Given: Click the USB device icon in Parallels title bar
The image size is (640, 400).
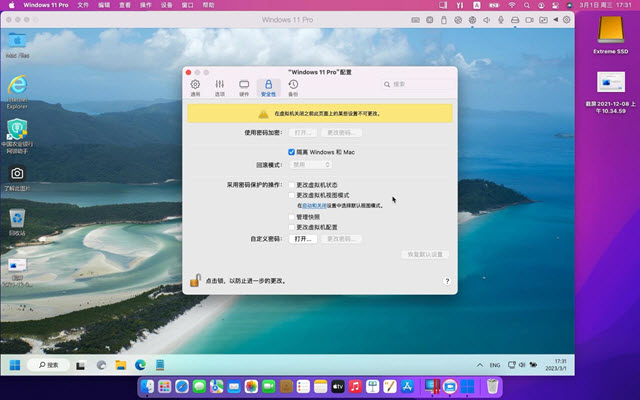Looking at the screenshot, I should [444, 20].
